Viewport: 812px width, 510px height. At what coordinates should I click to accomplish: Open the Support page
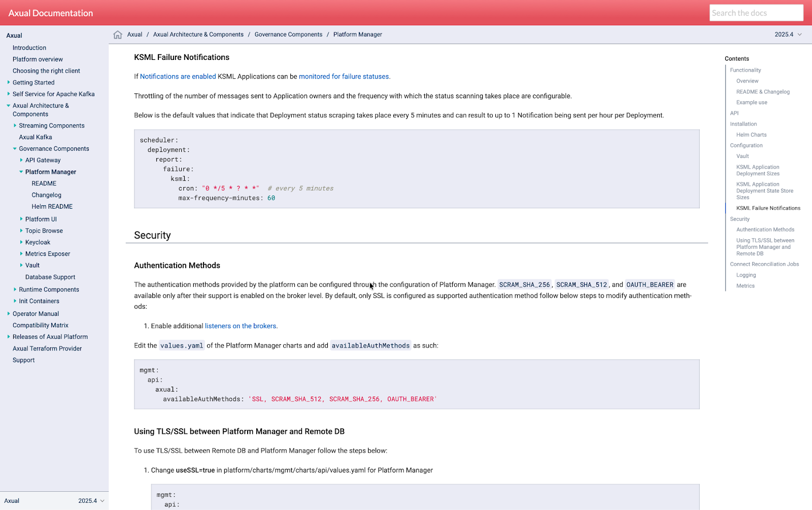click(24, 360)
